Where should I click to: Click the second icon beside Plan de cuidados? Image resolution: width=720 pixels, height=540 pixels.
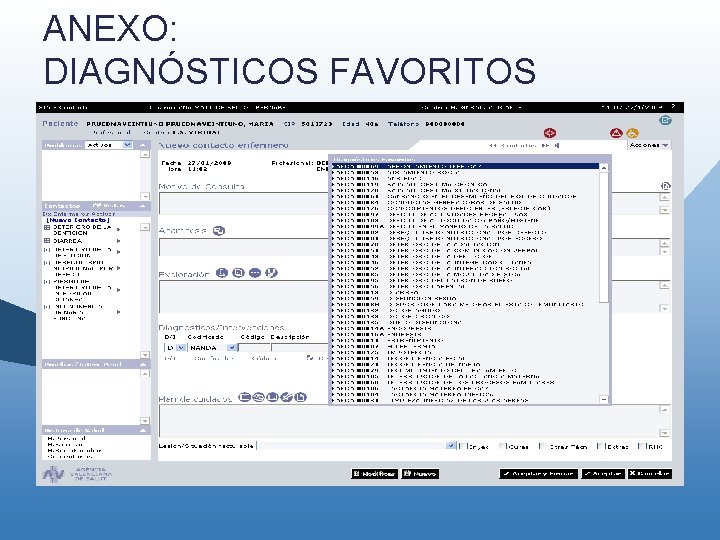(x=259, y=397)
